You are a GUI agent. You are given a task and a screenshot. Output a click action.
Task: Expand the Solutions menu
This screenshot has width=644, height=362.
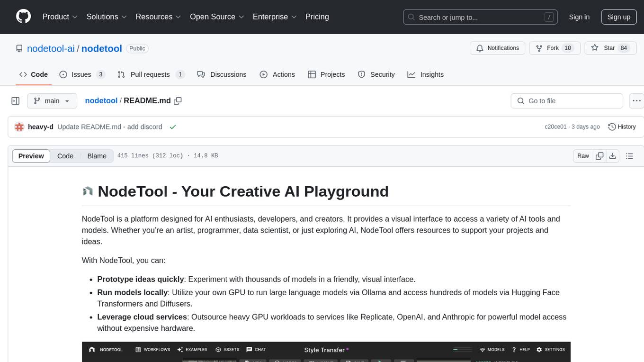[x=107, y=17]
